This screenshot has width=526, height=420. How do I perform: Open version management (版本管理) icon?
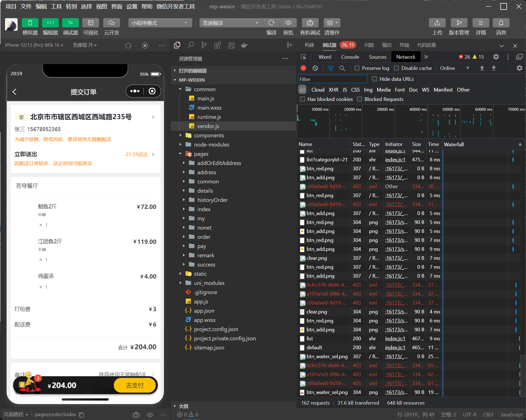(459, 23)
